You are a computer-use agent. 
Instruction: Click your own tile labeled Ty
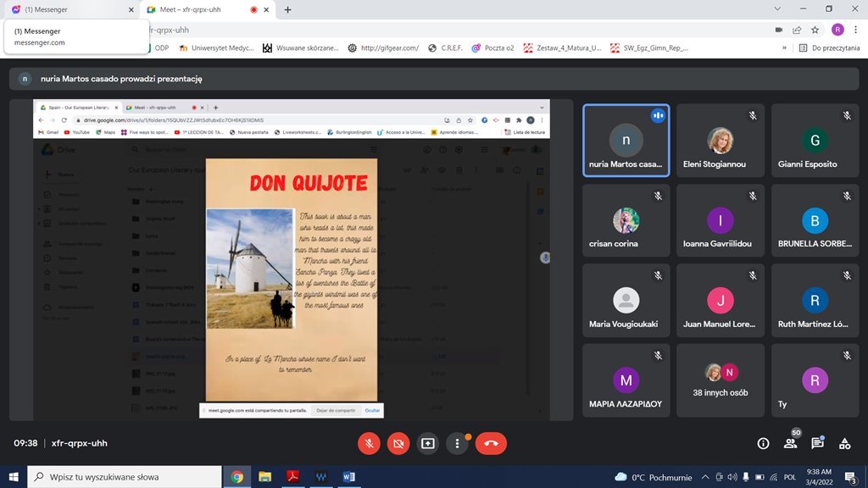pyautogui.click(x=815, y=380)
